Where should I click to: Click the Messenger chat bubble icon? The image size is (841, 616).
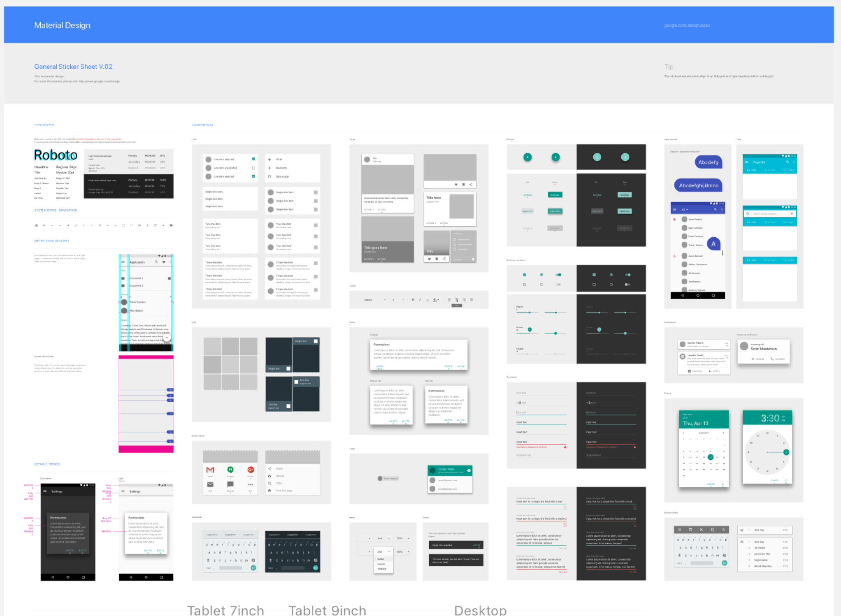point(230,484)
